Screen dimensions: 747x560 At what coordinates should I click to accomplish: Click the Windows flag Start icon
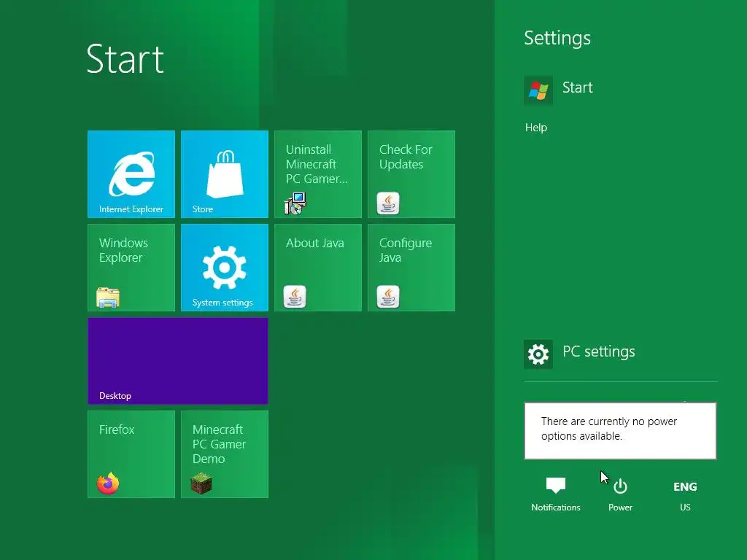538,90
